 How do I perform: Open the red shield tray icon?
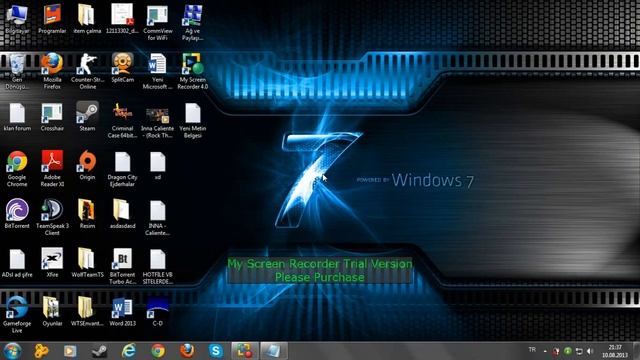pos(556,351)
